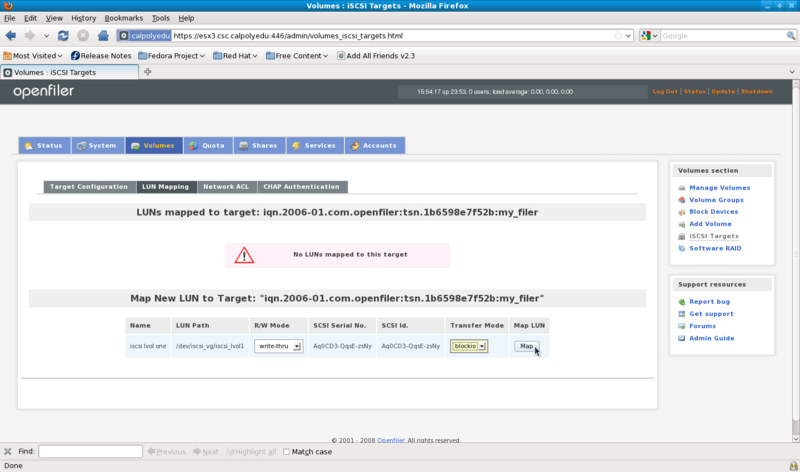
Task: Click Block Devices sidebar icon
Action: [682, 212]
